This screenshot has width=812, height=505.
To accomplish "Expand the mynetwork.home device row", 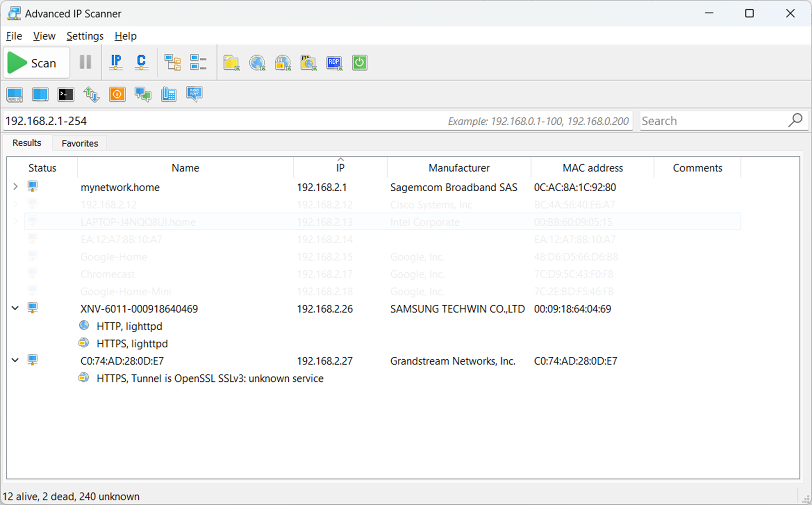I will point(15,187).
